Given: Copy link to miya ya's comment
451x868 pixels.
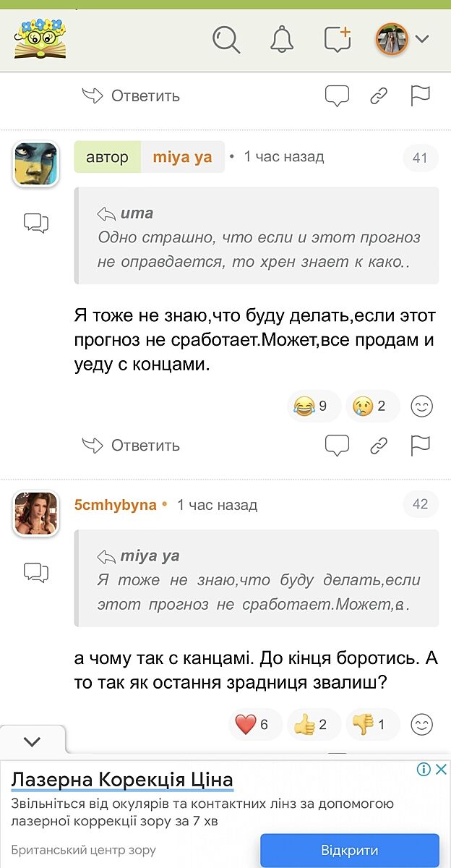Looking at the screenshot, I should pyautogui.click(x=379, y=446).
